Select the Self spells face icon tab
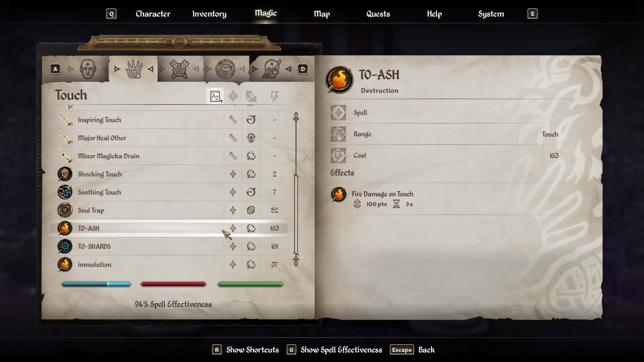Image resolution: width=644 pixels, height=362 pixels. pyautogui.click(x=88, y=69)
